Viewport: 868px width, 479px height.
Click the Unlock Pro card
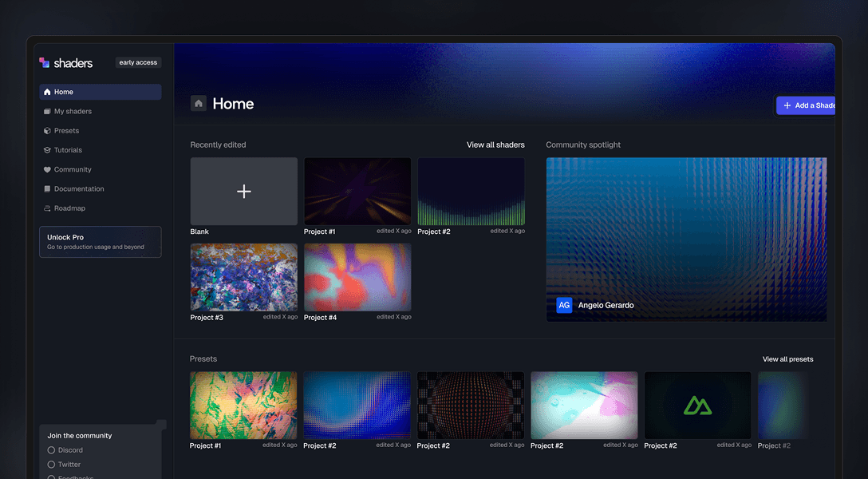pyautogui.click(x=101, y=242)
